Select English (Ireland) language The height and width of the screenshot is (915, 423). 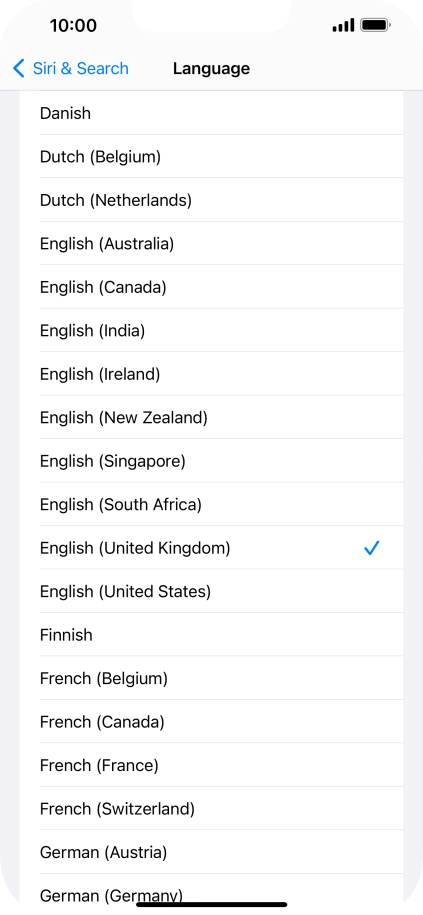pyautogui.click(x=211, y=374)
